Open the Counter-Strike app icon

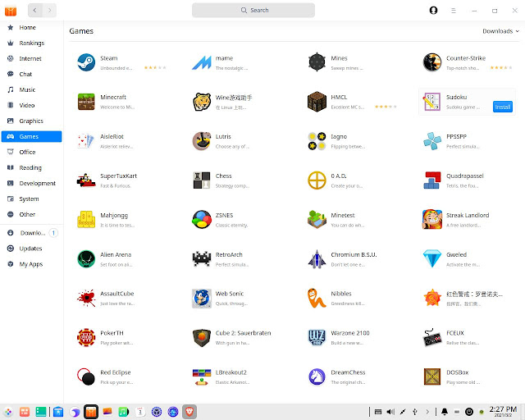click(x=432, y=62)
